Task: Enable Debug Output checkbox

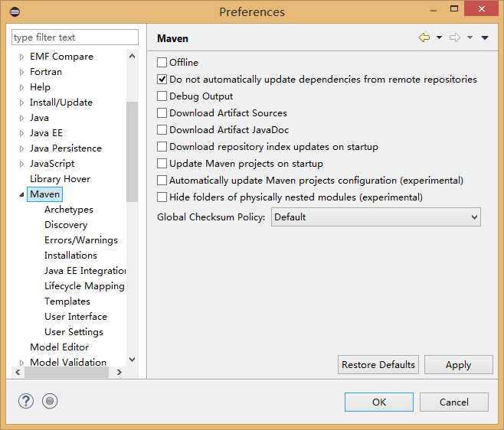Action: coord(162,96)
